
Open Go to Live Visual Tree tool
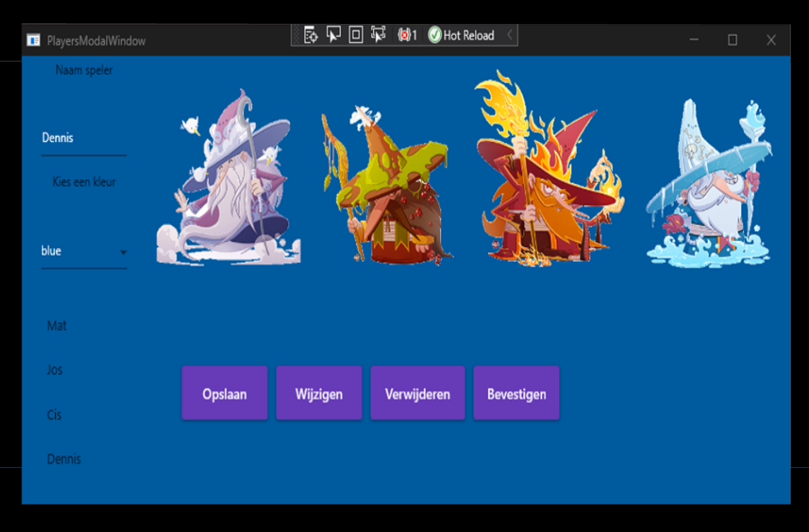(311, 35)
